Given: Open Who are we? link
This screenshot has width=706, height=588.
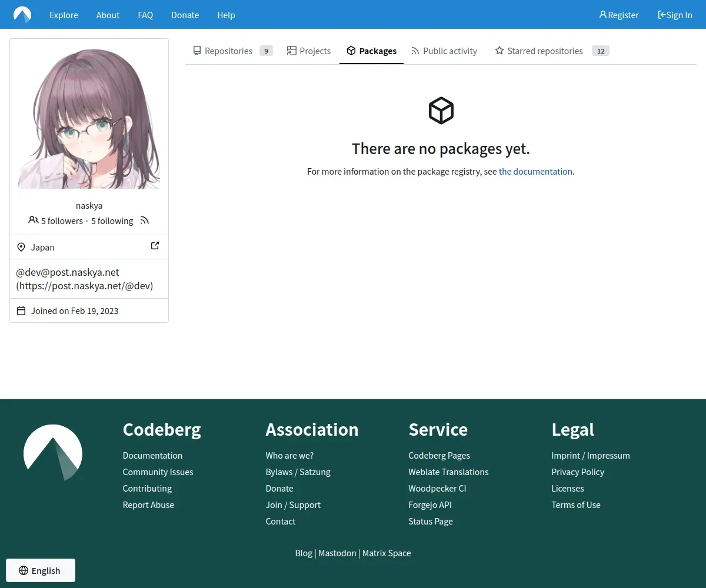Looking at the screenshot, I should pos(289,456).
